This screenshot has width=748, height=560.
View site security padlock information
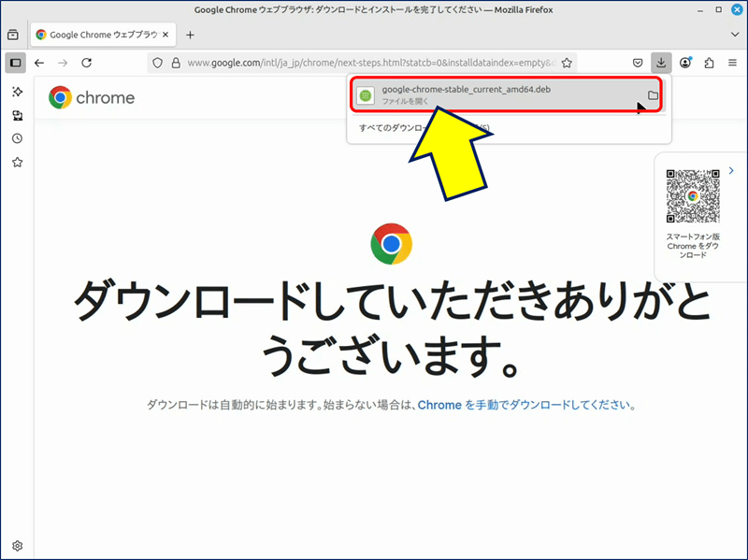point(176,63)
